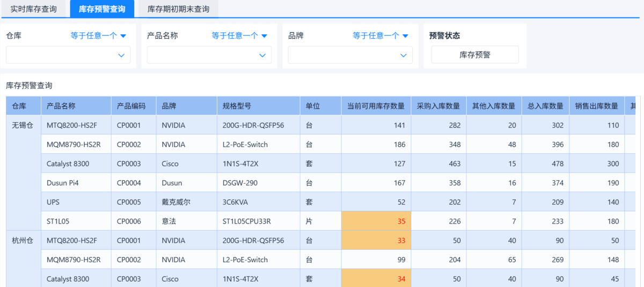Click the Dusun Pi4 product name cell
644x287 pixels.
click(x=64, y=183)
